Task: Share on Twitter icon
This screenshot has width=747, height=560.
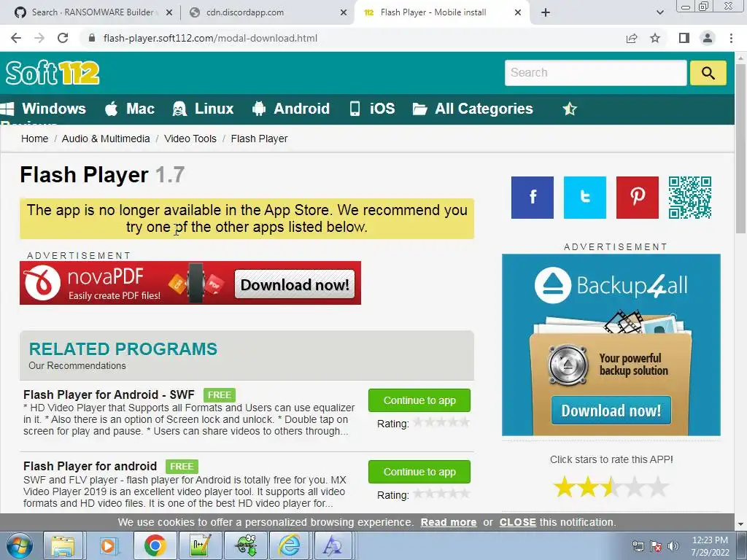Action: [585, 198]
